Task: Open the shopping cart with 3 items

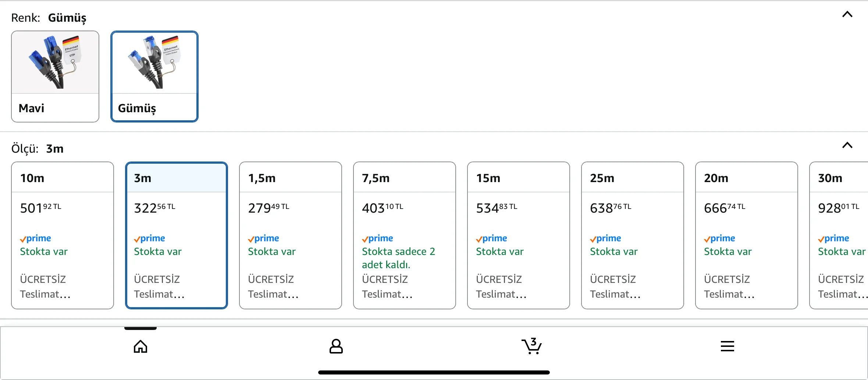Action: click(x=531, y=346)
